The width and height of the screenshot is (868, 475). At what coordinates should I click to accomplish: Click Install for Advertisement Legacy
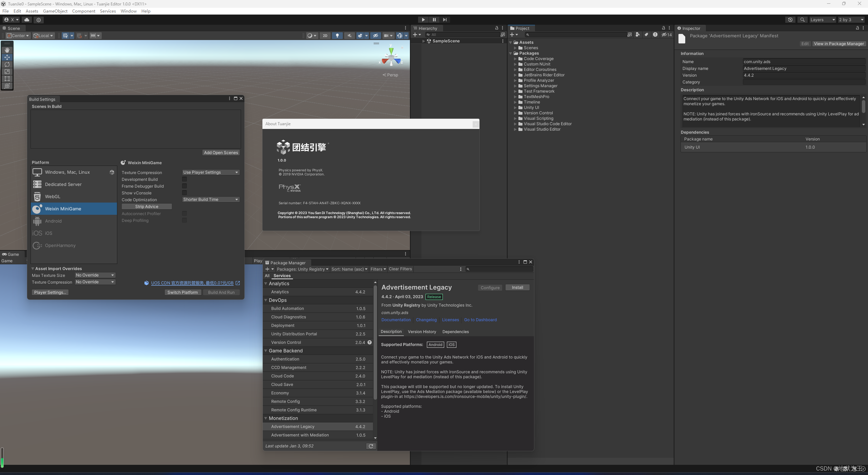pos(517,288)
